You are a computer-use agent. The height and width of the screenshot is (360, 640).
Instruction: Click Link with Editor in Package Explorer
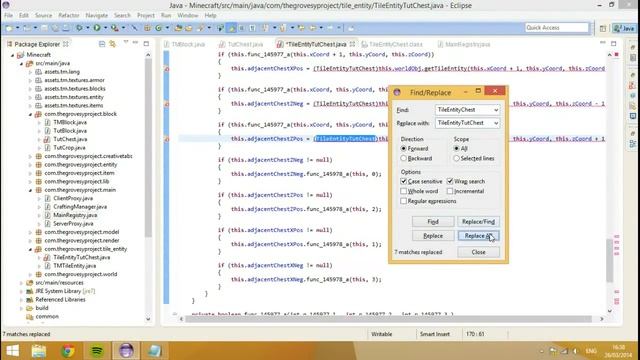113,44
